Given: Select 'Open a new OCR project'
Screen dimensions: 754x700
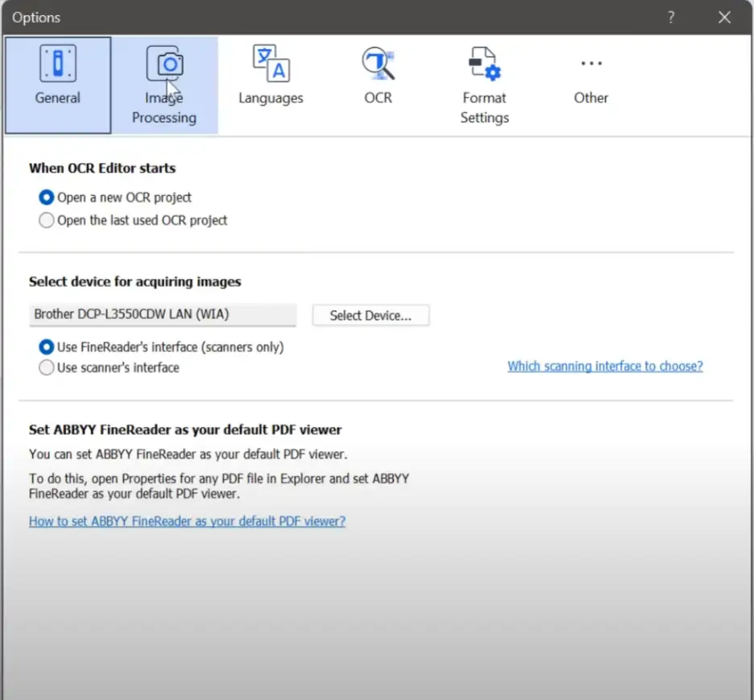Looking at the screenshot, I should point(47,197).
